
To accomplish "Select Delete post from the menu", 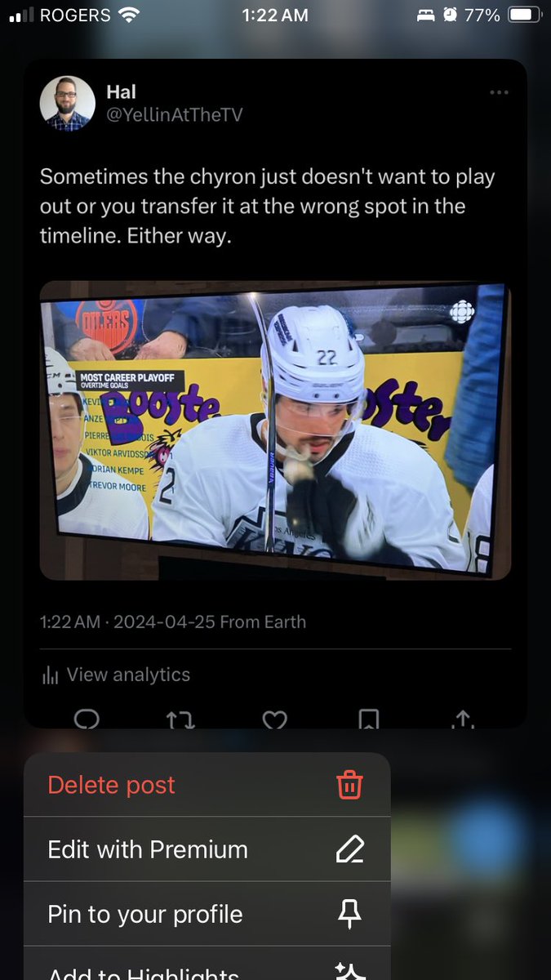I will 207,785.
